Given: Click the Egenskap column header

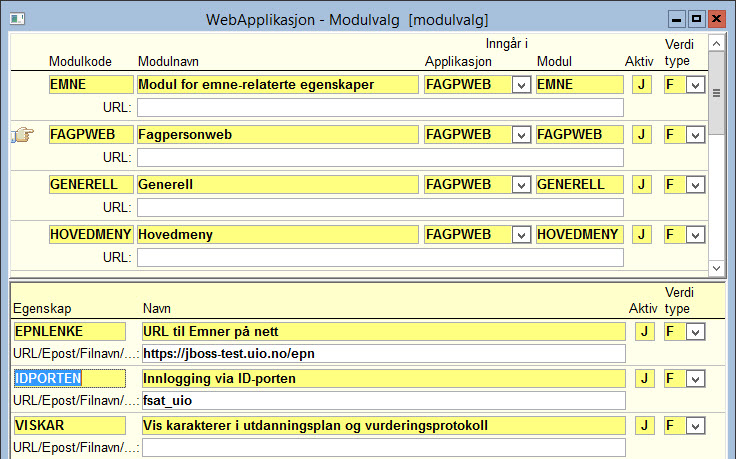Looking at the screenshot, I should pos(42,309).
